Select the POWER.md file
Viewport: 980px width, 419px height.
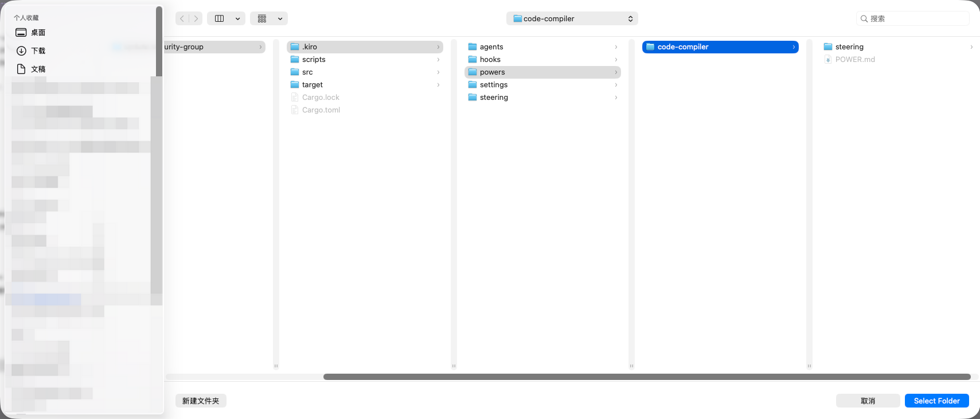click(854, 60)
